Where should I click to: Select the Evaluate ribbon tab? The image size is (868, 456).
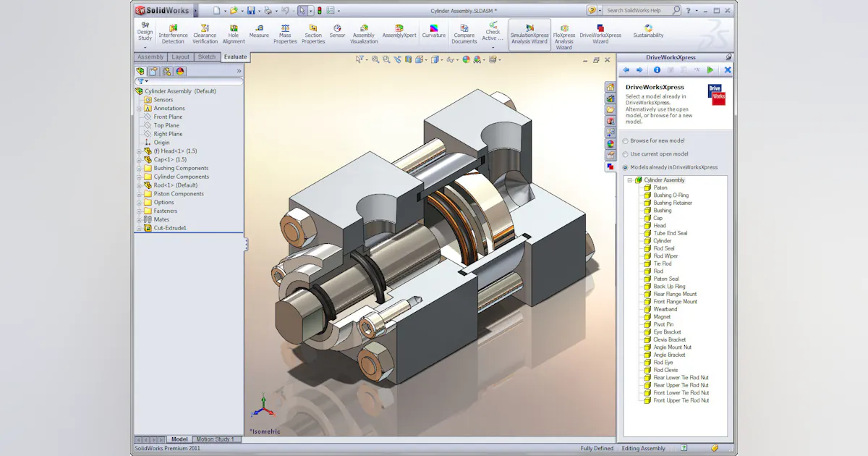coord(235,56)
